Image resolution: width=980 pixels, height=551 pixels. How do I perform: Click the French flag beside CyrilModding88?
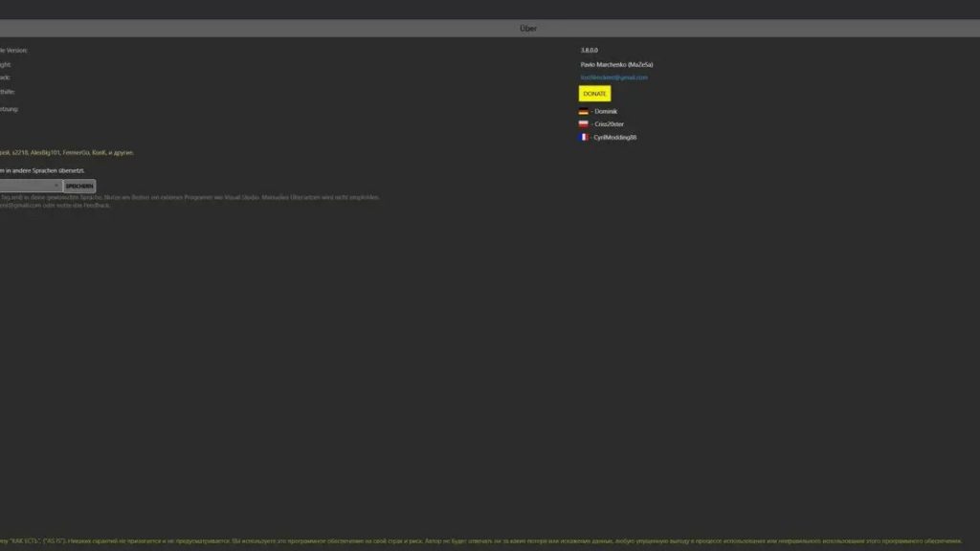click(584, 136)
